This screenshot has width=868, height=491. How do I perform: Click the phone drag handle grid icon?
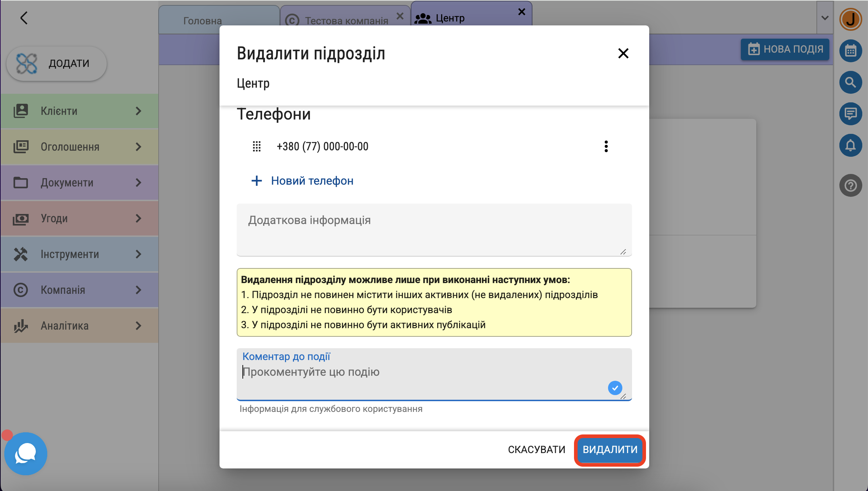[x=256, y=146]
